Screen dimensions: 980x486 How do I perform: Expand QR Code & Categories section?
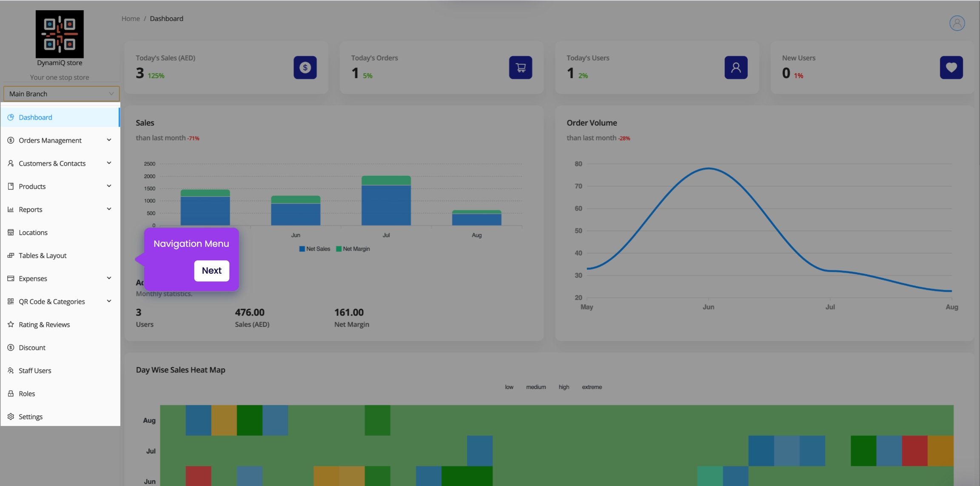tap(109, 301)
